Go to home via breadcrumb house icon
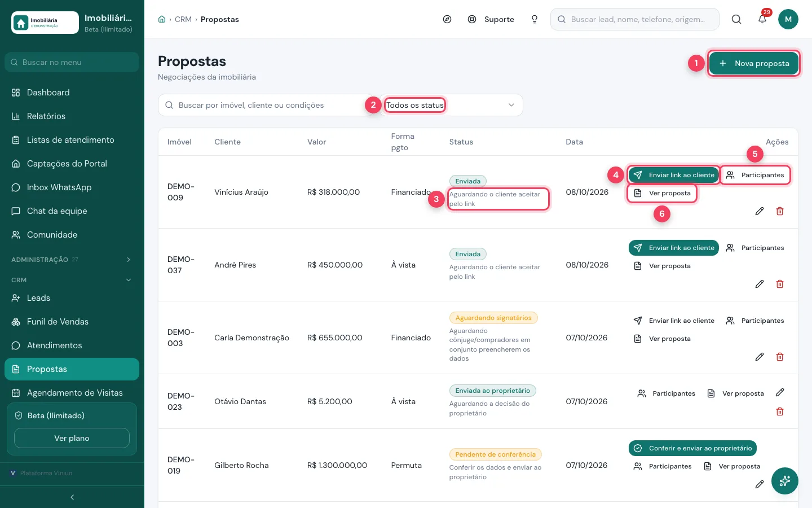Viewport: 812px width, 508px height. (x=162, y=19)
